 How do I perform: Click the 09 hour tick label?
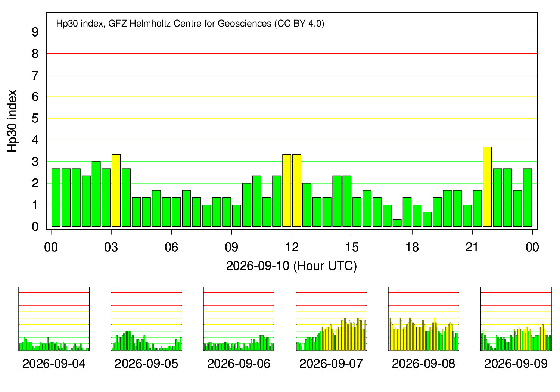231,247
